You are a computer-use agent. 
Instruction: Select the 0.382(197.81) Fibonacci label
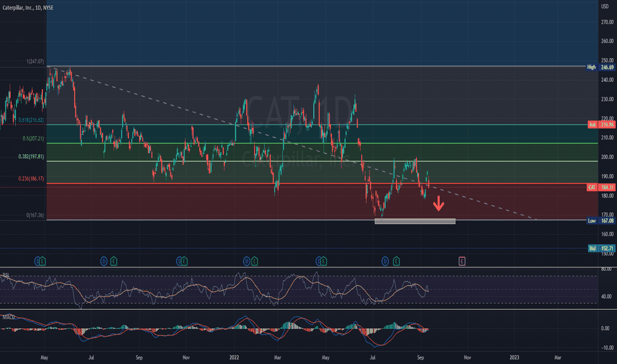point(31,157)
